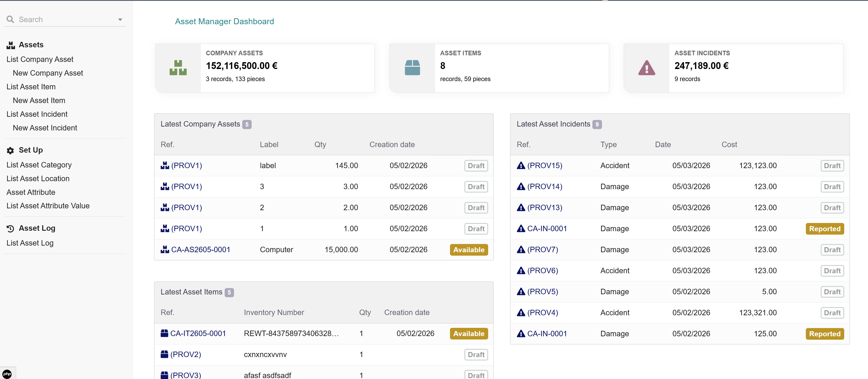This screenshot has height=379, width=868.
Task: Open List Asset Item menu entry
Action: click(x=31, y=87)
